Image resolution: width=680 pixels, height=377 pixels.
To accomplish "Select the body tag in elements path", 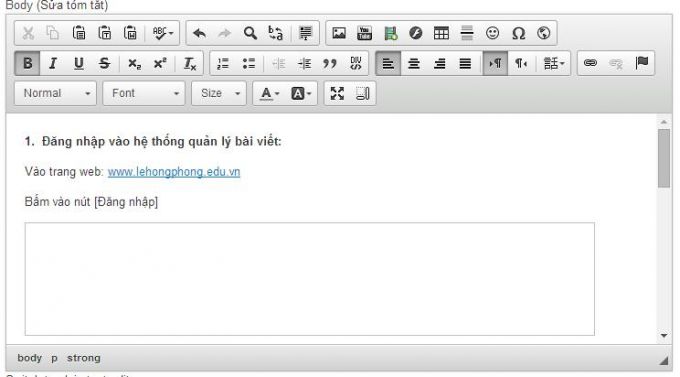I will pos(29,358).
